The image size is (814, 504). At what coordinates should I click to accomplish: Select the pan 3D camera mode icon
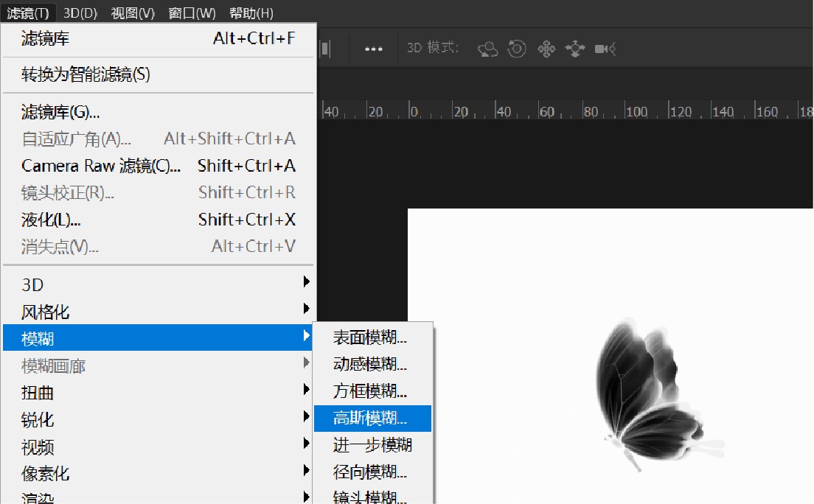coord(546,49)
